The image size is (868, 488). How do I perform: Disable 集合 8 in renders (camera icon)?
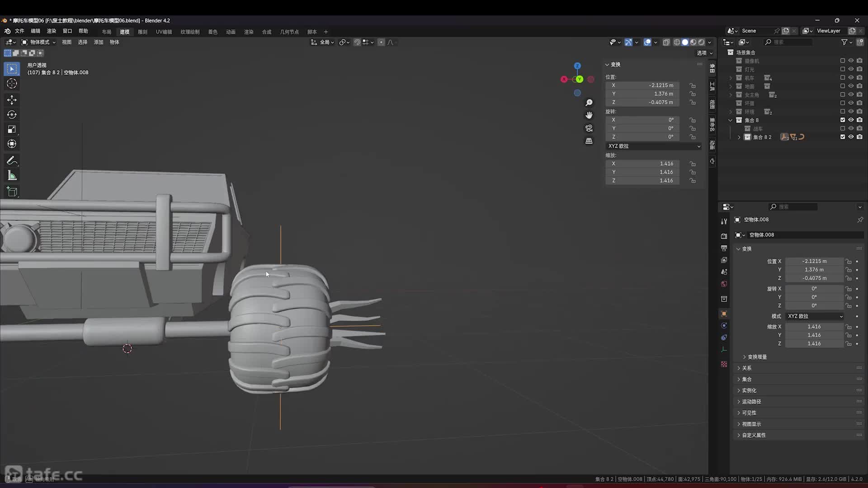tap(859, 120)
